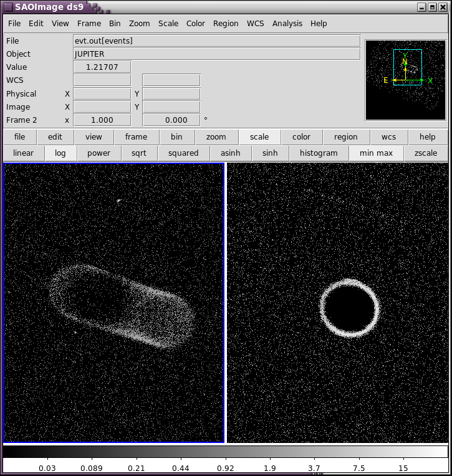The height and width of the screenshot is (476, 452).
Task: Select the log scale button
Action: coord(60,153)
